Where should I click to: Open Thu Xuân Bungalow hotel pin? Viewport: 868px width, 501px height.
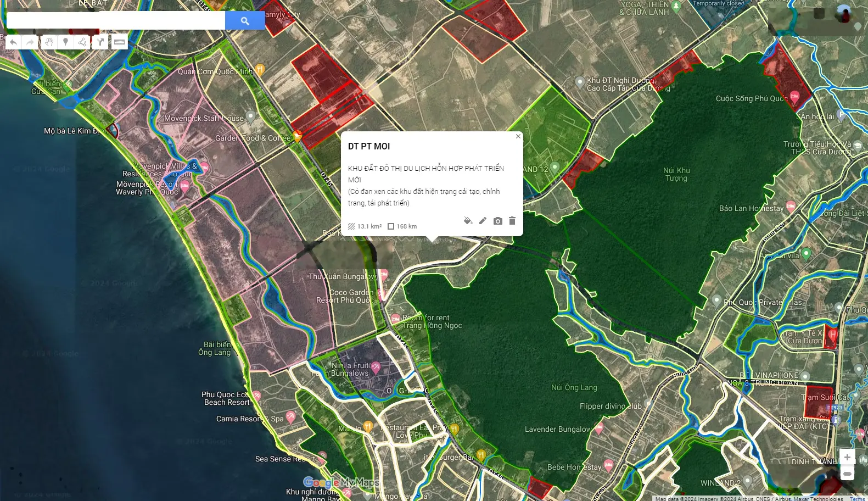[x=384, y=274]
